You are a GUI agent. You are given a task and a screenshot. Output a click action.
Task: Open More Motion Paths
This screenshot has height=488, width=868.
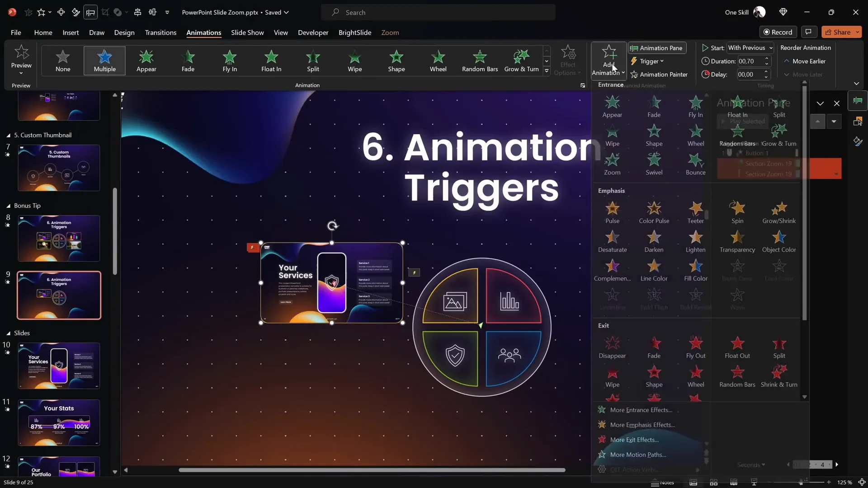(x=638, y=455)
